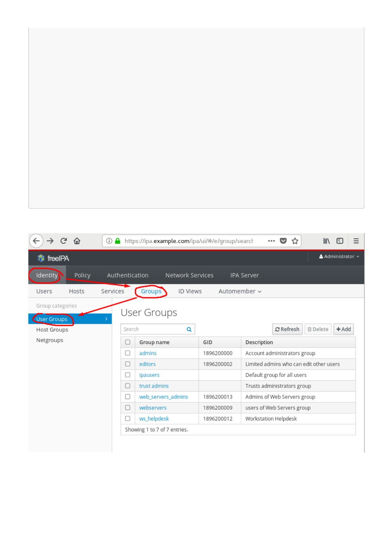Save page to Pocket icon
The width and height of the screenshot is (392, 555).
coord(283,241)
